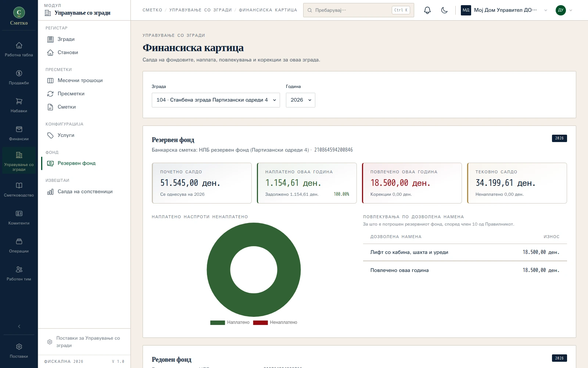588x368 pixels.
Task: Open Поставки at the sidebar bottom
Action: click(19, 351)
